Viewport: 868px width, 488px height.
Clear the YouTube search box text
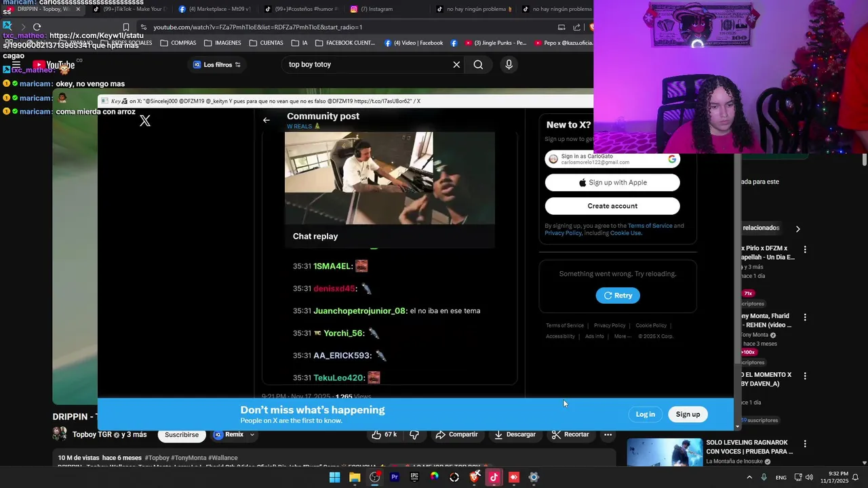pos(456,64)
